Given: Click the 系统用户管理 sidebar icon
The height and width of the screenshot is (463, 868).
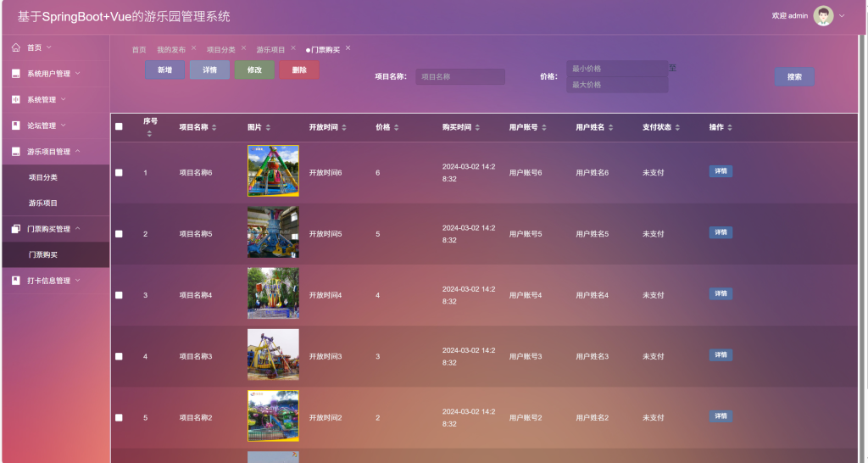Looking at the screenshot, I should [x=16, y=74].
